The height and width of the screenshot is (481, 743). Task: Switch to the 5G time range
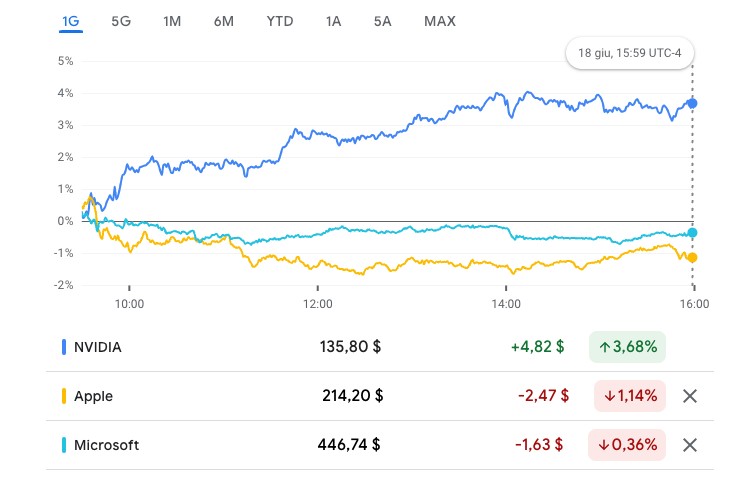tap(121, 21)
